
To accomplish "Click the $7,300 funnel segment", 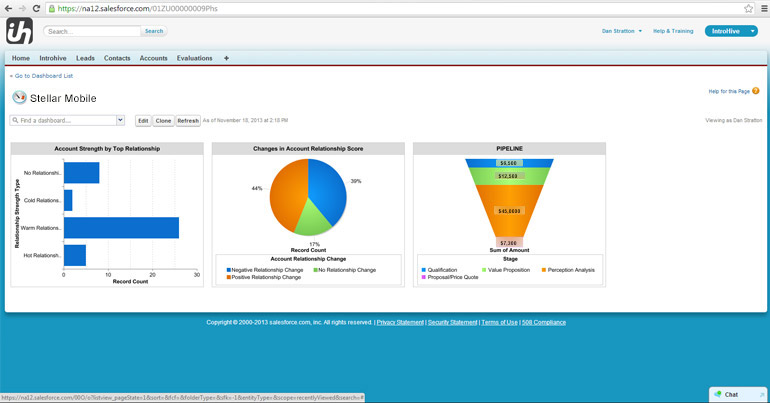I will (509, 242).
